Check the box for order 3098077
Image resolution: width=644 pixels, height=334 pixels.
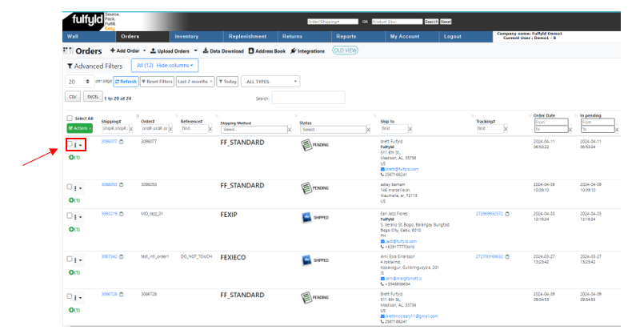coord(70,144)
